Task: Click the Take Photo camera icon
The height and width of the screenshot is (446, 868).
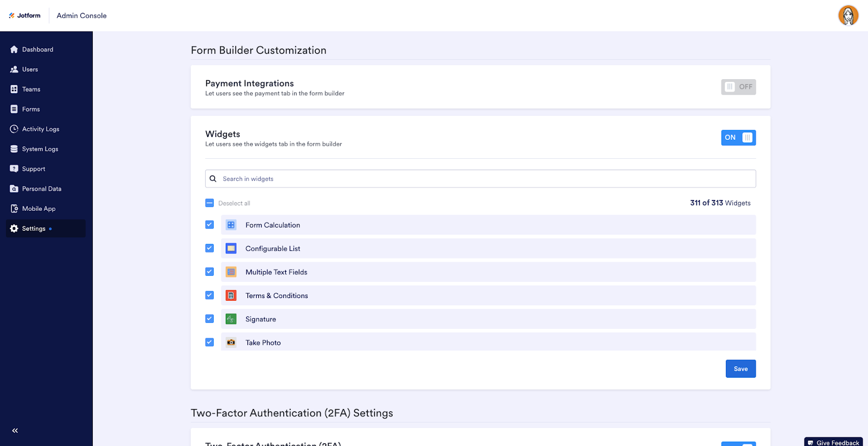Action: pos(231,342)
